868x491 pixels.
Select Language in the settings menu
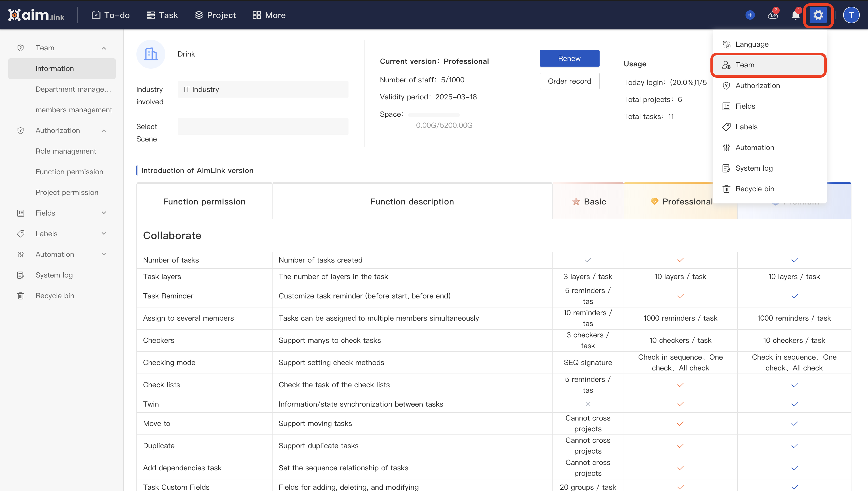point(751,44)
